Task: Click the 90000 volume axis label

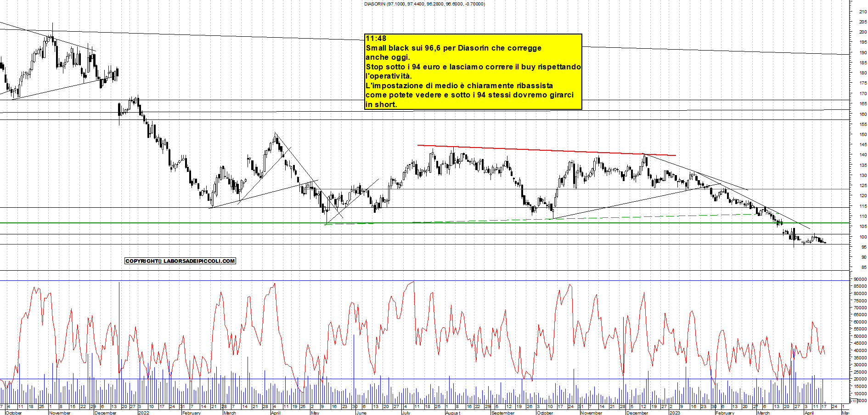Action: [860, 279]
